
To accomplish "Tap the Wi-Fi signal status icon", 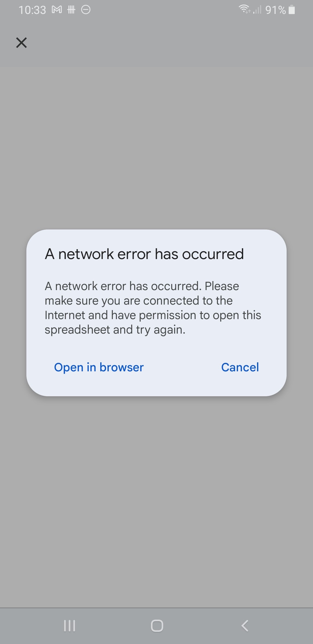I will 244,10.
